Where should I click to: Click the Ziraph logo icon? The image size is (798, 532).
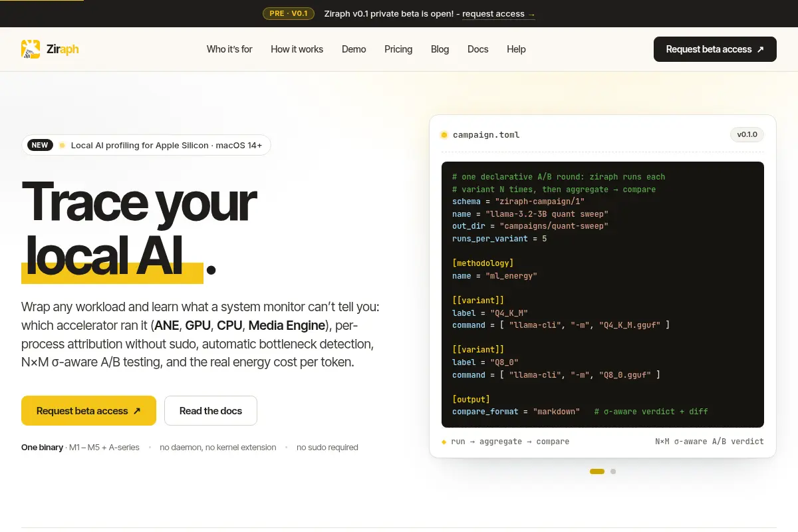[x=31, y=49]
